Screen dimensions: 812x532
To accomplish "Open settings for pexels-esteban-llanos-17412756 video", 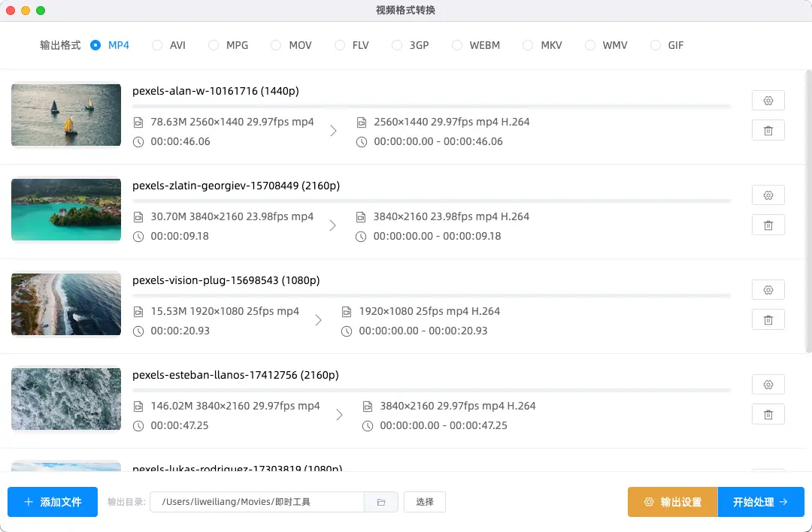I will (x=768, y=385).
